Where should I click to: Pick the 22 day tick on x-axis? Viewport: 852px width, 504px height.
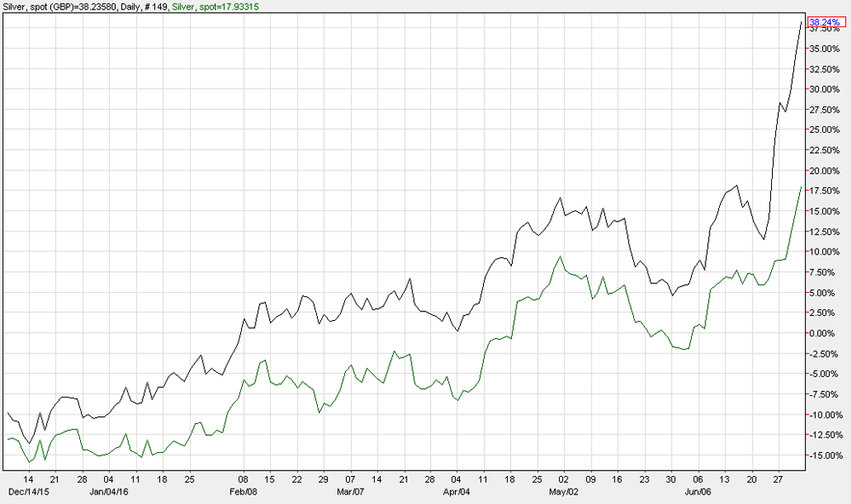(x=296, y=479)
